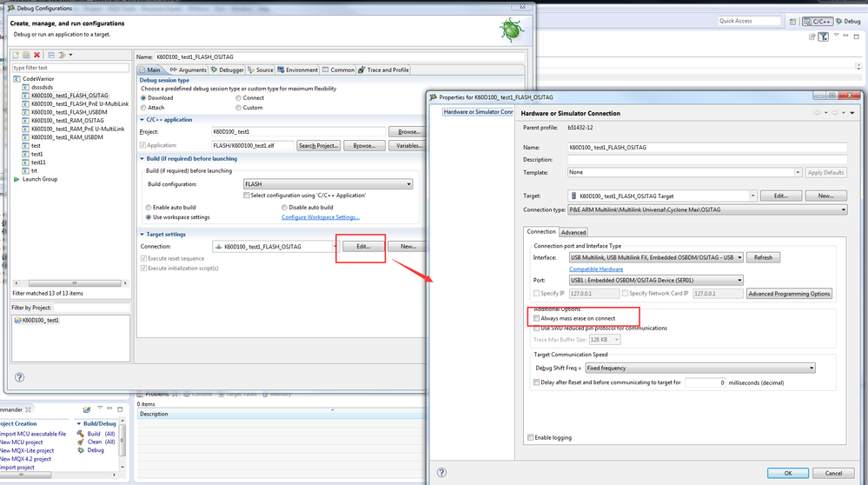Click the type filter text field
Image resolution: width=868 pixels, height=485 pixels.
pyautogui.click(x=71, y=68)
